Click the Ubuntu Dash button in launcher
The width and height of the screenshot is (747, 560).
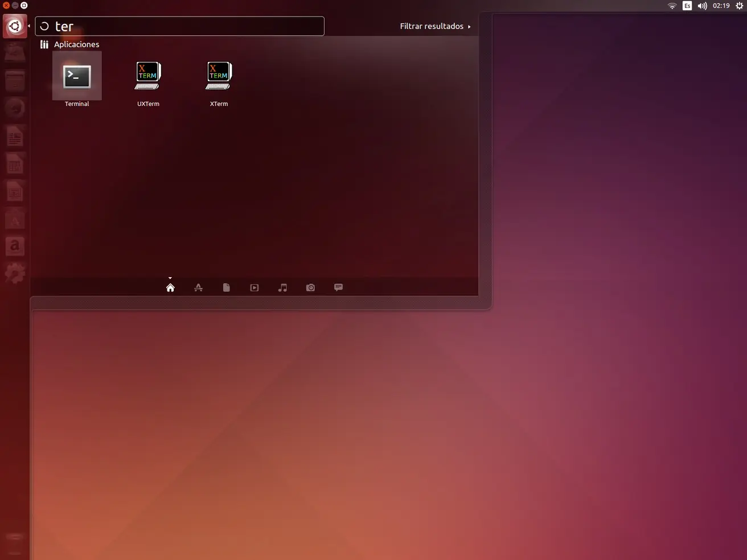click(15, 26)
